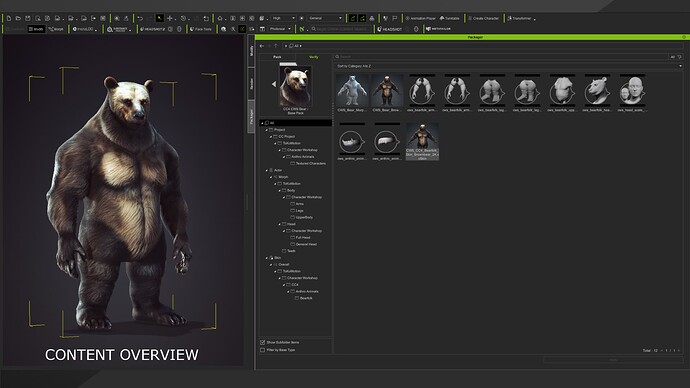Click the Packager search field
Viewport: 690px width, 388px height.
501,57
